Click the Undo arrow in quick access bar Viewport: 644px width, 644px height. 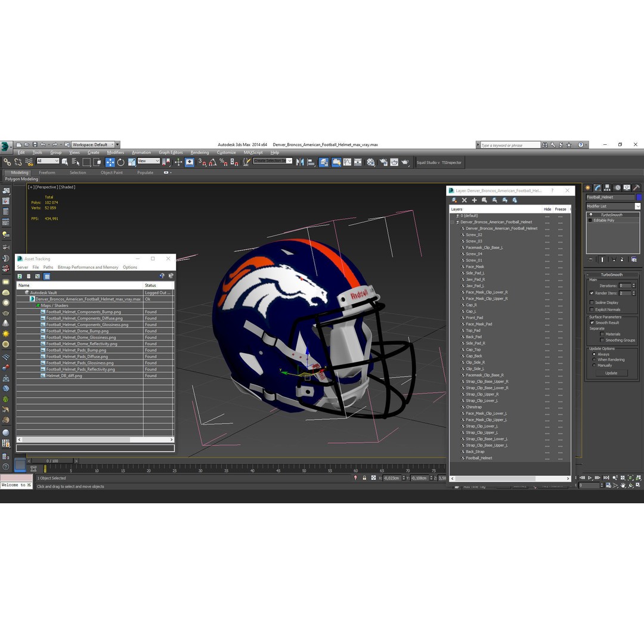43,144
